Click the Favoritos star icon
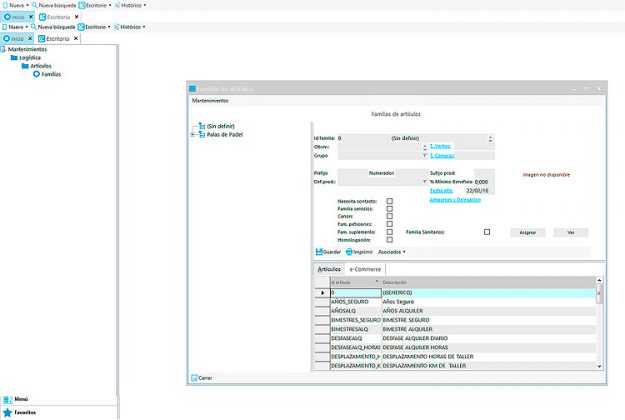The image size is (625, 420). (x=7, y=412)
